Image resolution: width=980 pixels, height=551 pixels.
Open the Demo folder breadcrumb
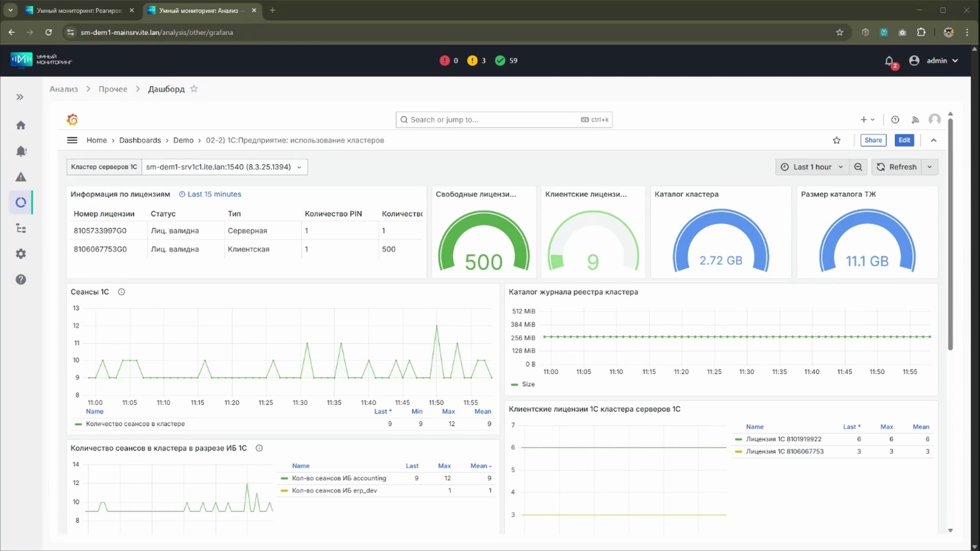pyautogui.click(x=183, y=140)
